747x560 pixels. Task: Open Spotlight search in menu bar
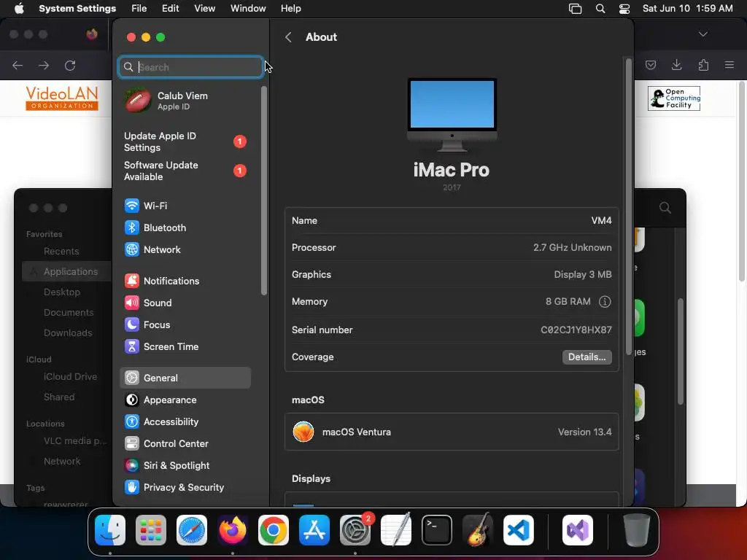[x=600, y=9]
